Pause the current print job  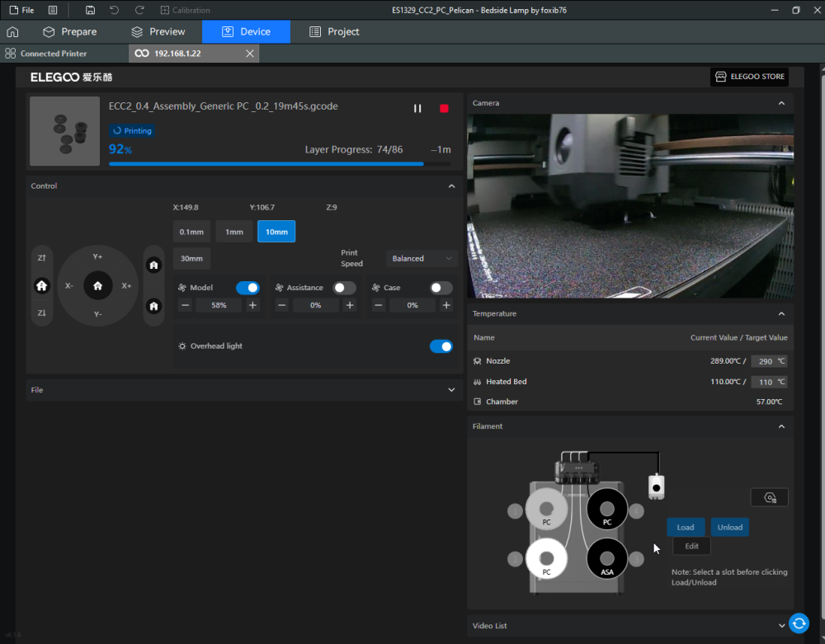[417, 109]
